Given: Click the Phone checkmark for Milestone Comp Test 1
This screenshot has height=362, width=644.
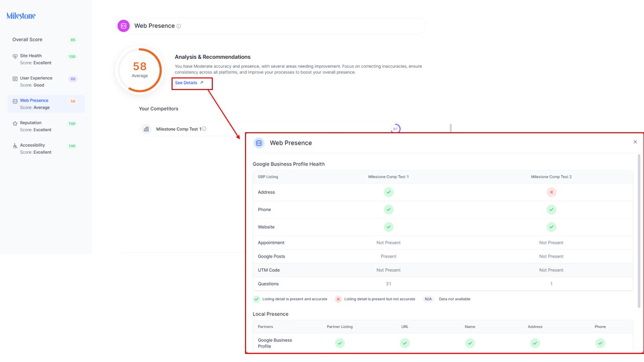Looking at the screenshot, I should pos(388,210).
